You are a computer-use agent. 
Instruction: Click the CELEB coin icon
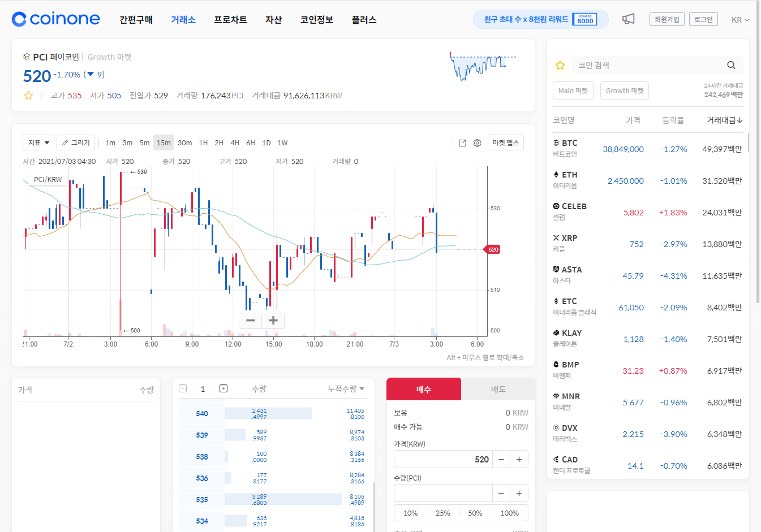[556, 206]
